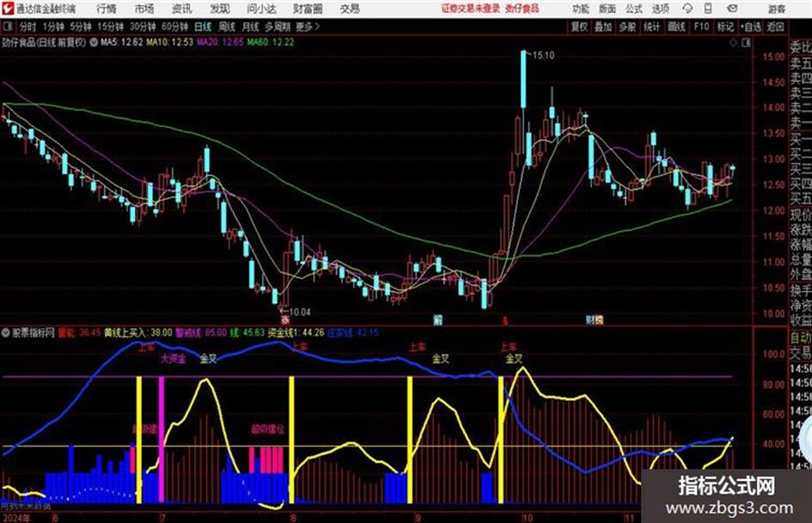812x523 pixels.
Task: Switch to the 30分钟 period tab
Action: [143, 27]
